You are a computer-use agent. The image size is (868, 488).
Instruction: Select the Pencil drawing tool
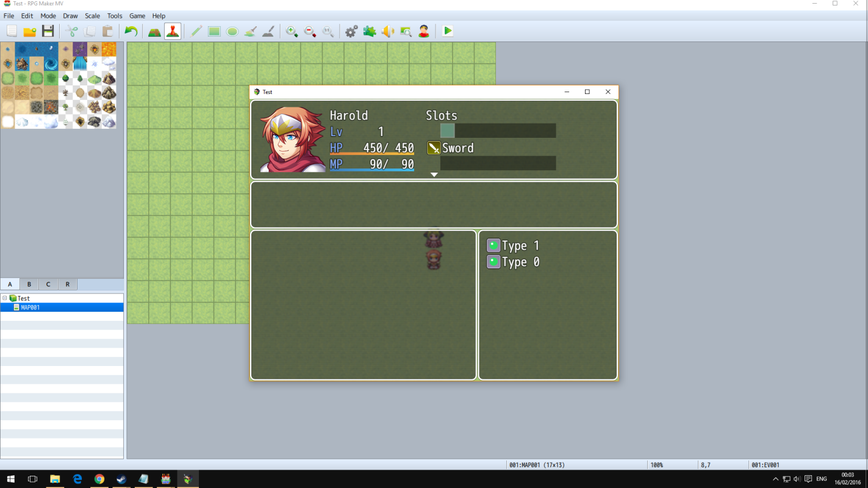[x=196, y=31]
